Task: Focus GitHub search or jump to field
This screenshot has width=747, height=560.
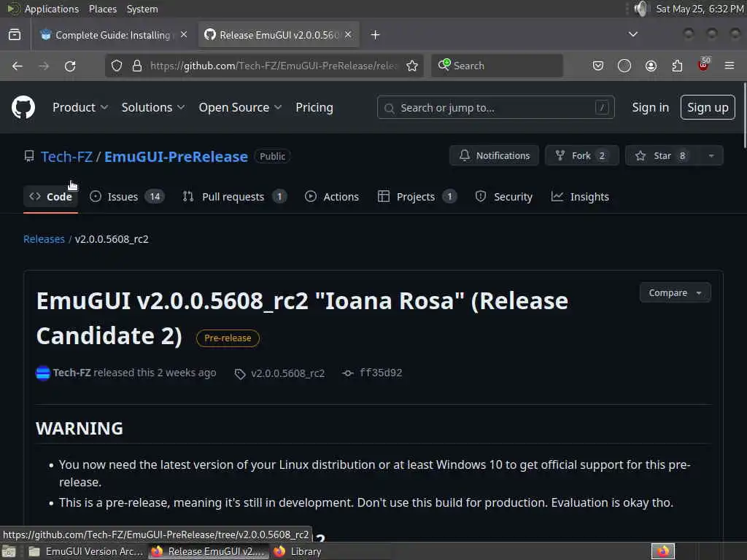Action: click(495, 108)
